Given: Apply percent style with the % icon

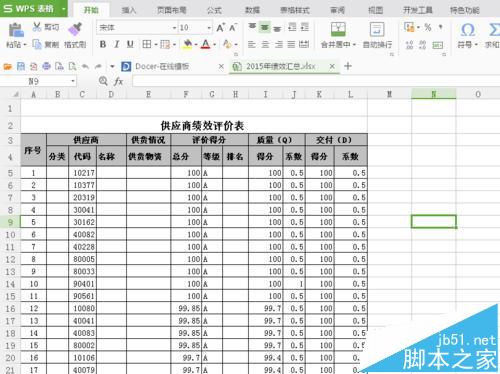Looking at the screenshot, I should tap(428, 27).
